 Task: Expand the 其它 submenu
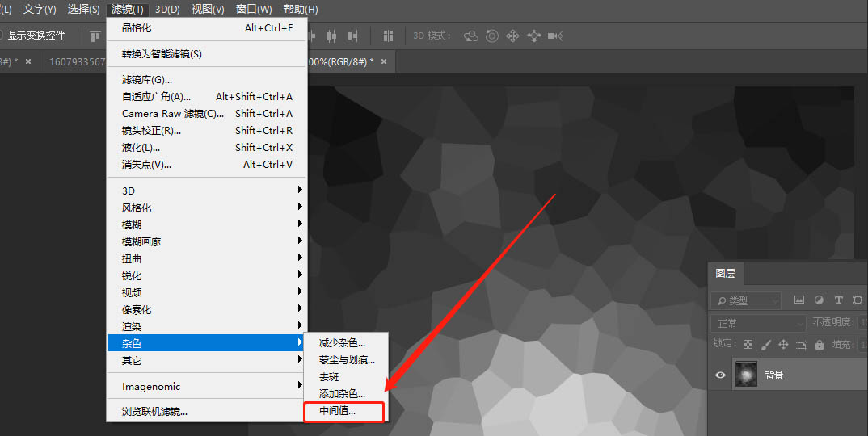pyautogui.click(x=206, y=361)
